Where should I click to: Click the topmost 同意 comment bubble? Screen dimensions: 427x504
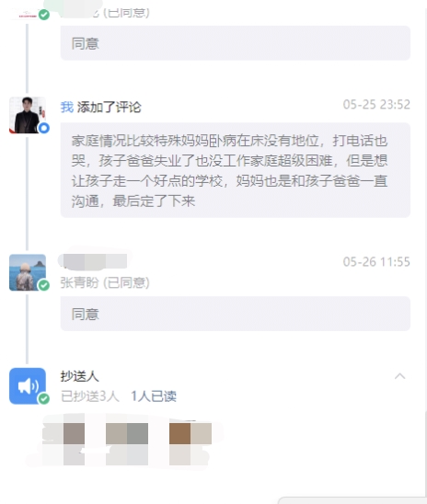click(x=236, y=43)
